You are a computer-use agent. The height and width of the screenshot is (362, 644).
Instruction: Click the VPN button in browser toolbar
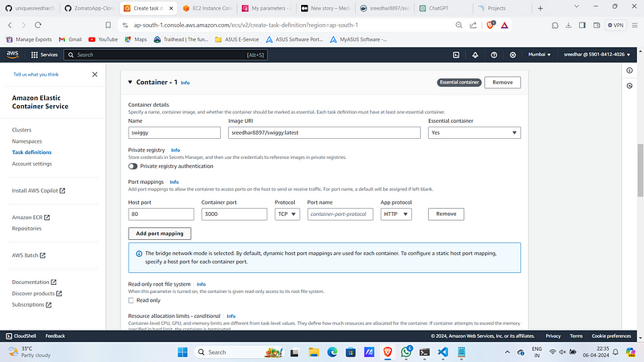616,25
